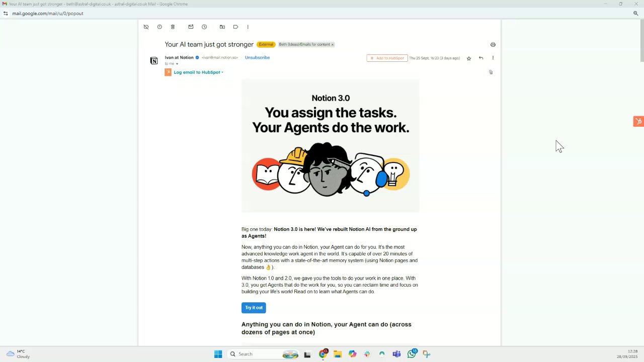Reply using the arrow icon
The height and width of the screenshot is (362, 644).
[x=481, y=58]
